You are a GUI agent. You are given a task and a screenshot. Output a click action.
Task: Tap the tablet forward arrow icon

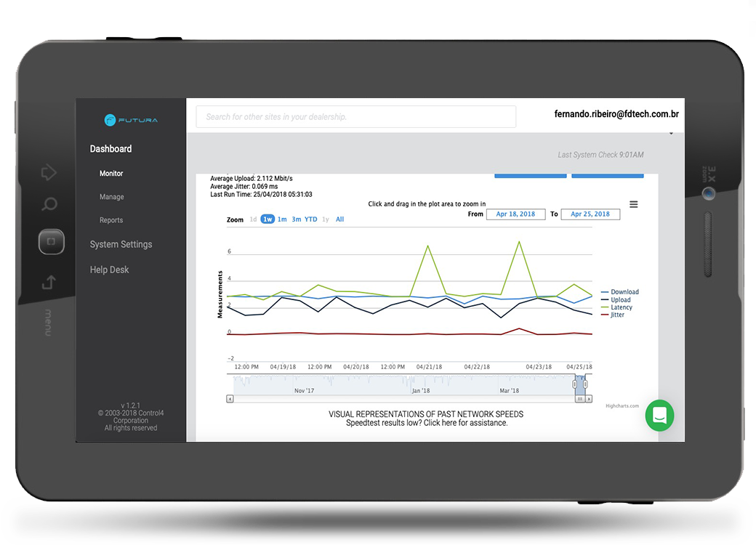click(x=49, y=172)
